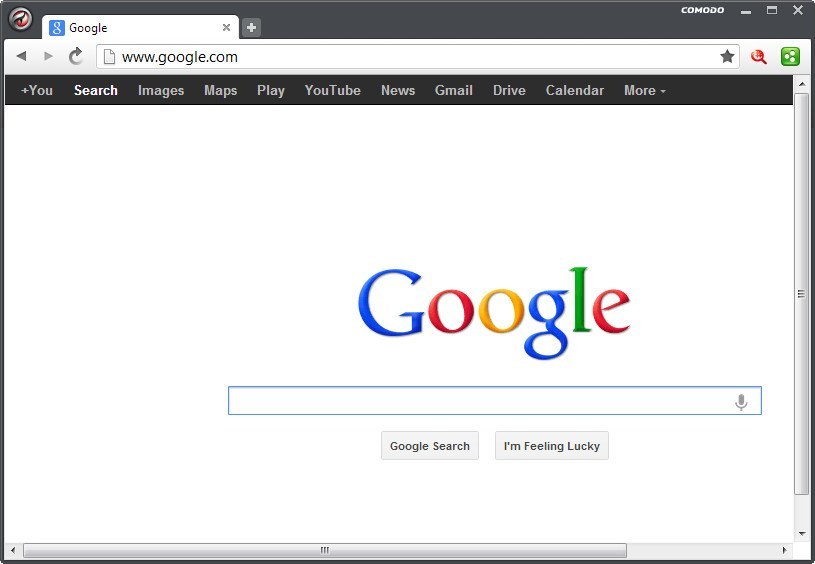The image size is (815, 564).
Task: Click I'm Feeling Lucky button
Action: (552, 446)
